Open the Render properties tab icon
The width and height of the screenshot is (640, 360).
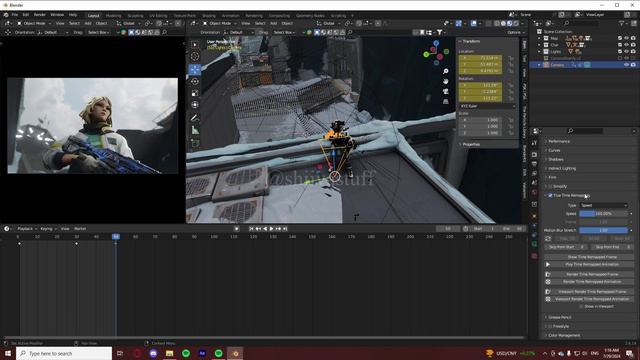click(534, 155)
